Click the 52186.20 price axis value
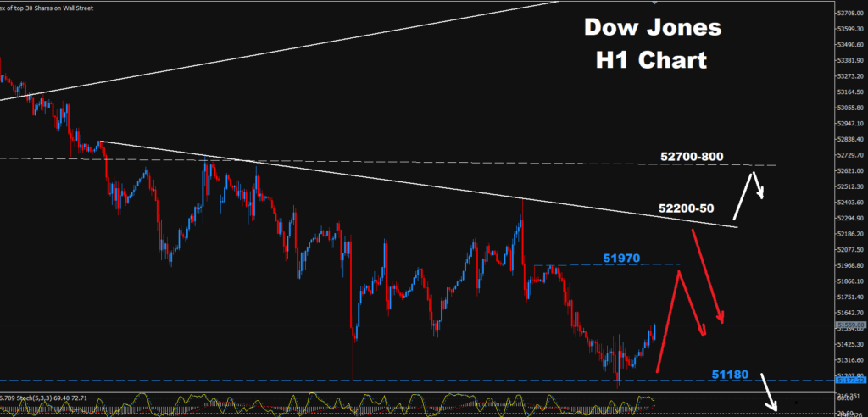This screenshot has height=417, width=868. point(851,234)
